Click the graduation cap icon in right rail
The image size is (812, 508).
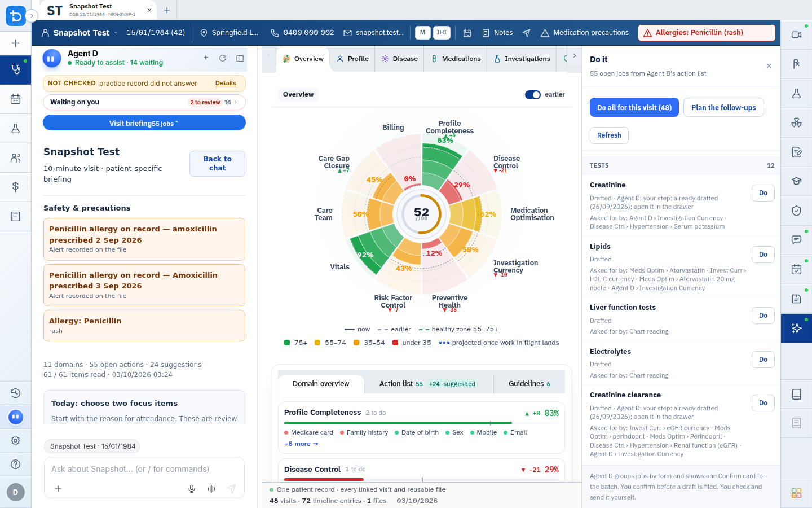[796, 181]
